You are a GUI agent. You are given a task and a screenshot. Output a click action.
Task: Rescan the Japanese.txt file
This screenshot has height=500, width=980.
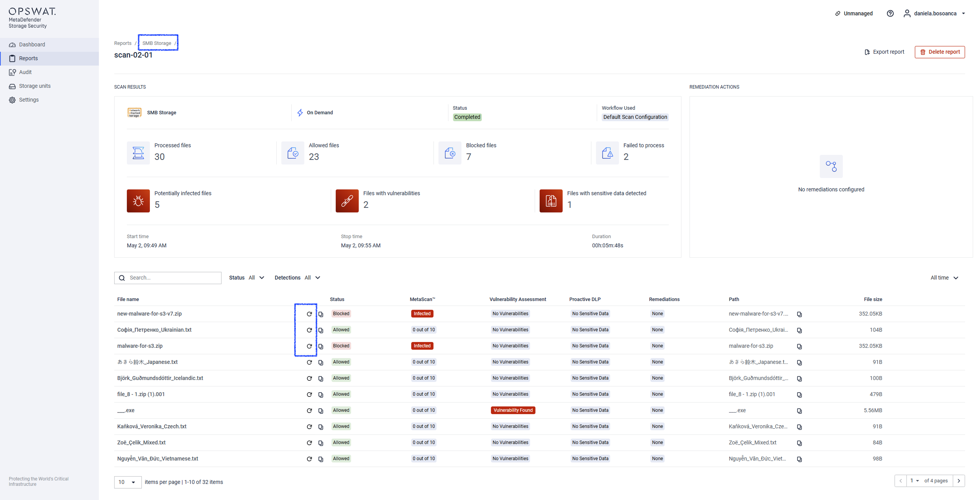point(309,362)
